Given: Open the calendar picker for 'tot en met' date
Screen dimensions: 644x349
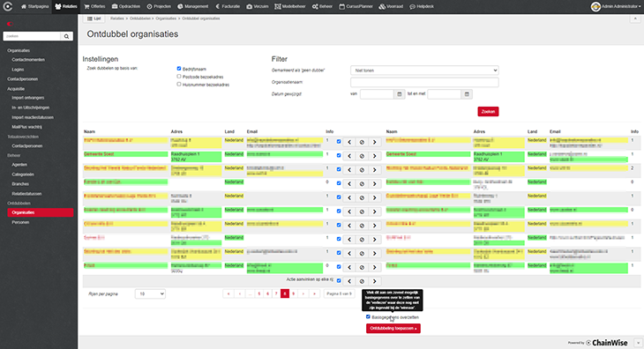Looking at the screenshot, I should pyautogui.click(x=467, y=94).
